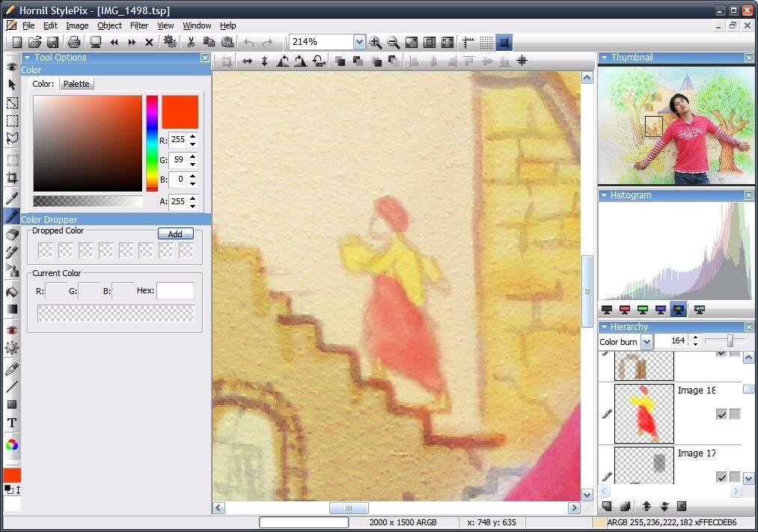Image resolution: width=758 pixels, height=532 pixels.
Task: Collapse the Thumbnail panel
Action: 604,58
